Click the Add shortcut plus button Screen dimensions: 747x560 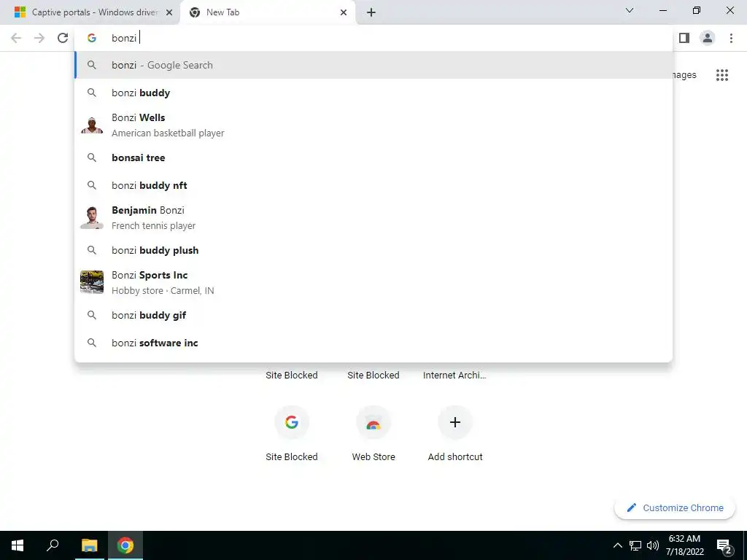click(x=455, y=422)
